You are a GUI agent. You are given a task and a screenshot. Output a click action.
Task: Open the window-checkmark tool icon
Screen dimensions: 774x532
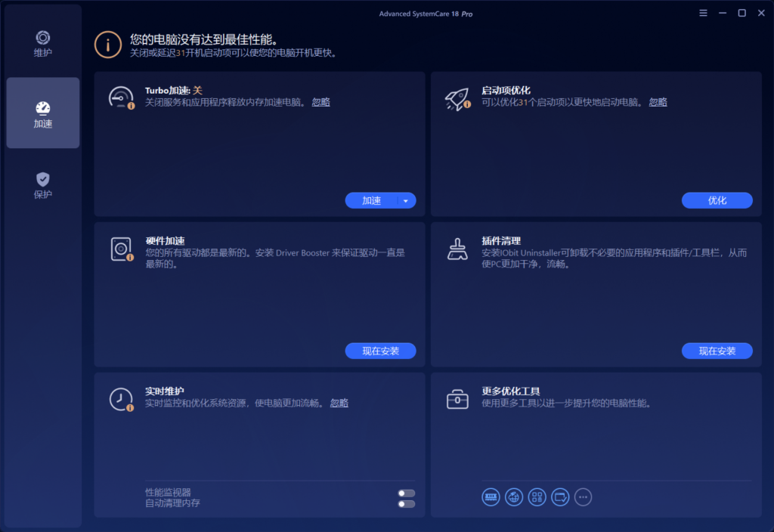(x=559, y=496)
